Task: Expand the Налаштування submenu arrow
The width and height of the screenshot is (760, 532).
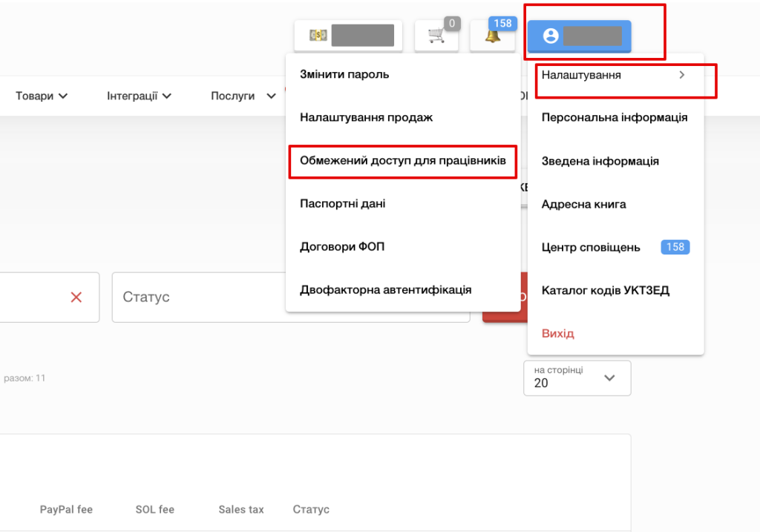Action: 682,75
